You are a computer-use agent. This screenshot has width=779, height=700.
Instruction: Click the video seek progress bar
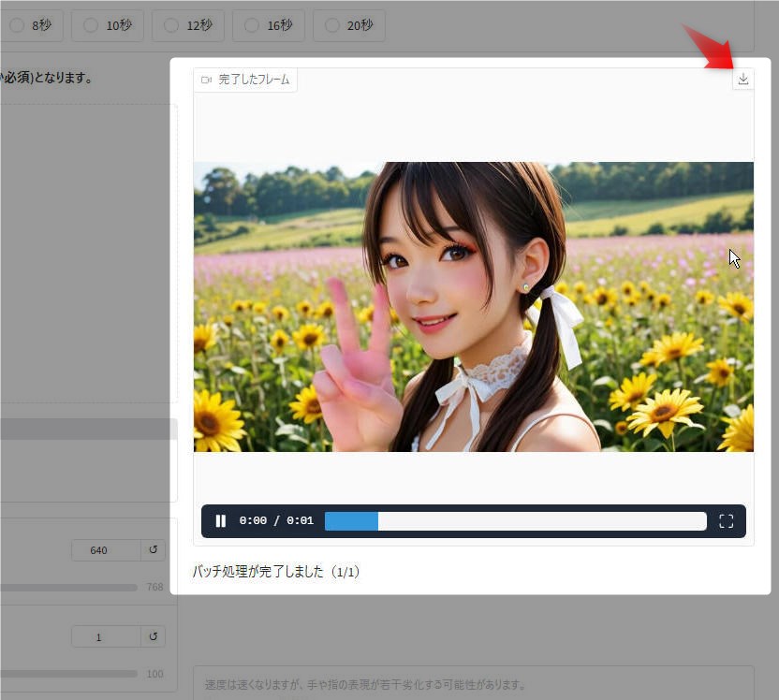[x=515, y=521]
